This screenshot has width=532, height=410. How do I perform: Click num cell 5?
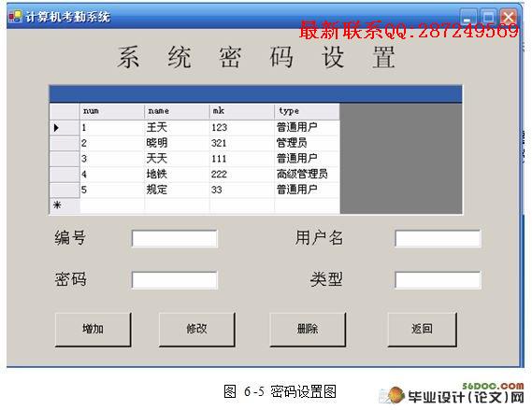pos(112,191)
